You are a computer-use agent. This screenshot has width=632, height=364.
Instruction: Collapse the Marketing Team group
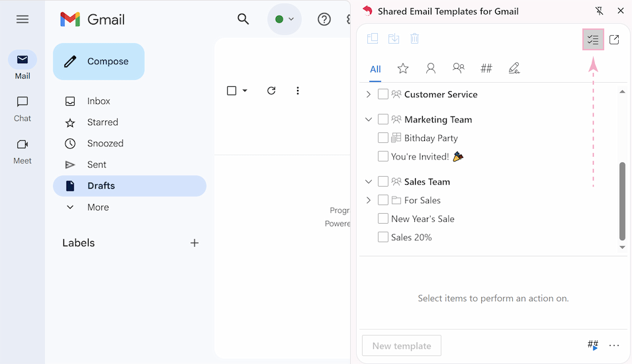pos(369,119)
